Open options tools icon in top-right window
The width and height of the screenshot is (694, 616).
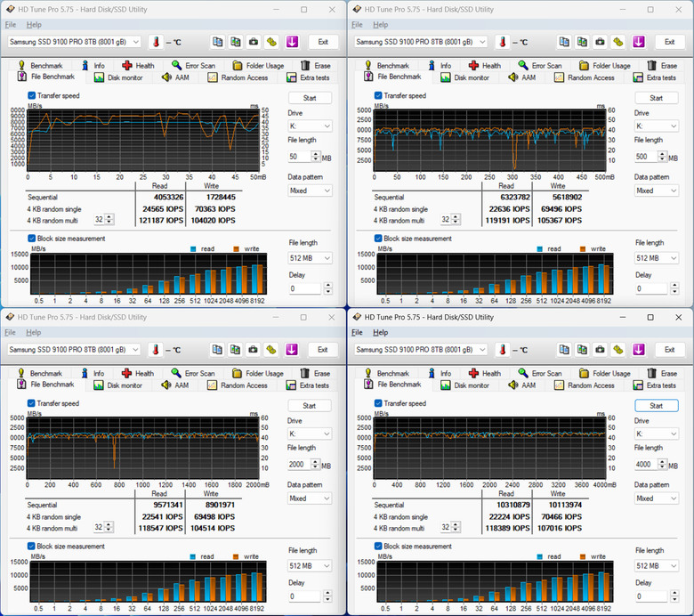(618, 42)
